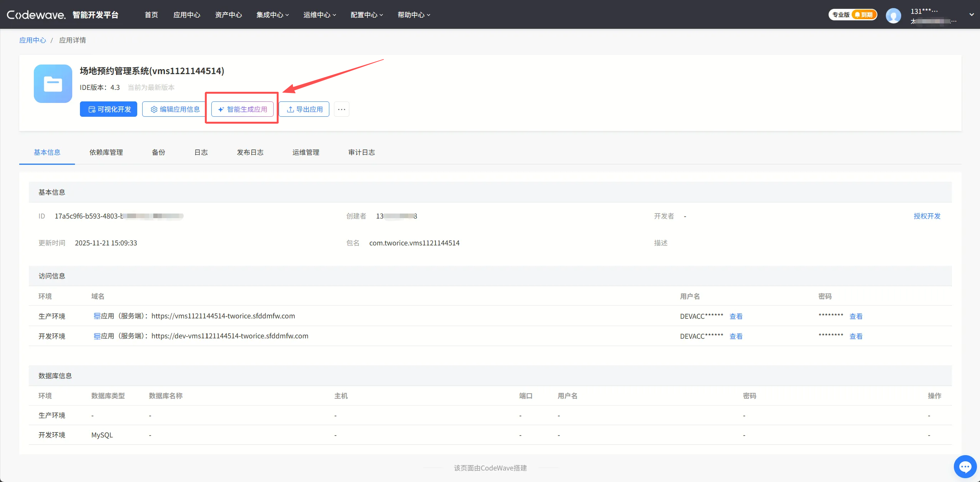Image resolution: width=980 pixels, height=482 pixels.
Task: Open the account dropdown arrow
Action: [x=971, y=15]
